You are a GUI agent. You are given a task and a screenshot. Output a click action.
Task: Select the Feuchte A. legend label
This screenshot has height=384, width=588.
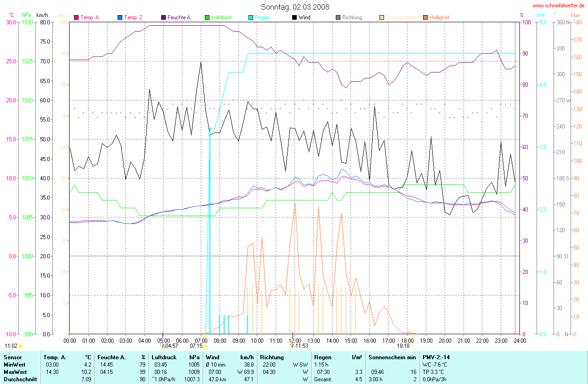[180, 17]
